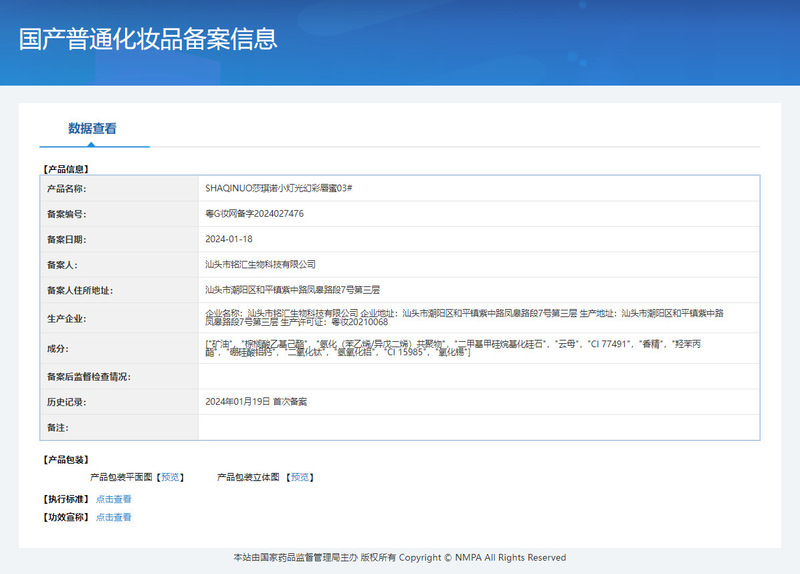Click the 【产品包装】 section heading
The width and height of the screenshot is (800, 574).
pyautogui.click(x=66, y=460)
